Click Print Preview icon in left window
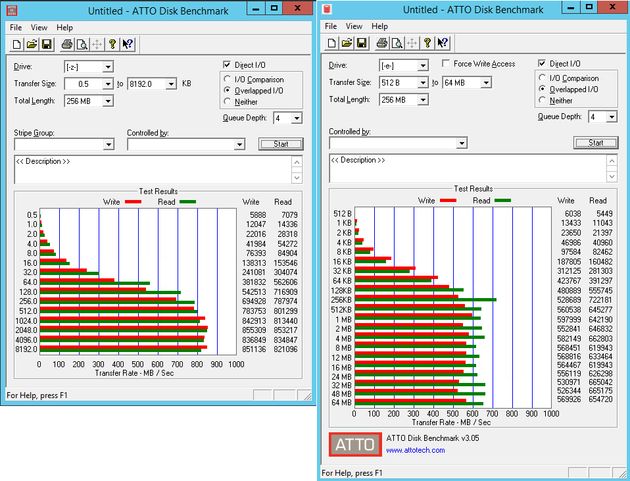630x481 pixels. point(82,44)
